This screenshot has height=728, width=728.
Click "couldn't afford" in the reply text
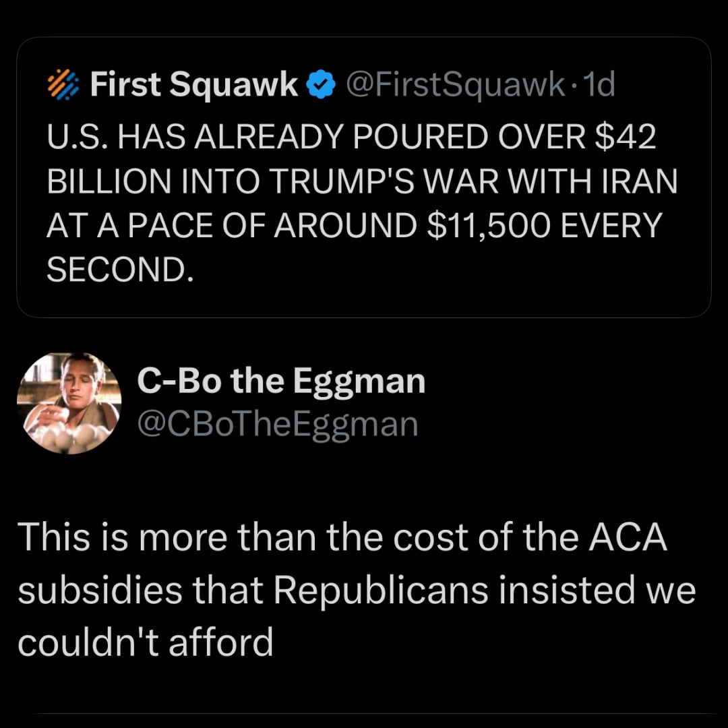[x=145, y=642]
